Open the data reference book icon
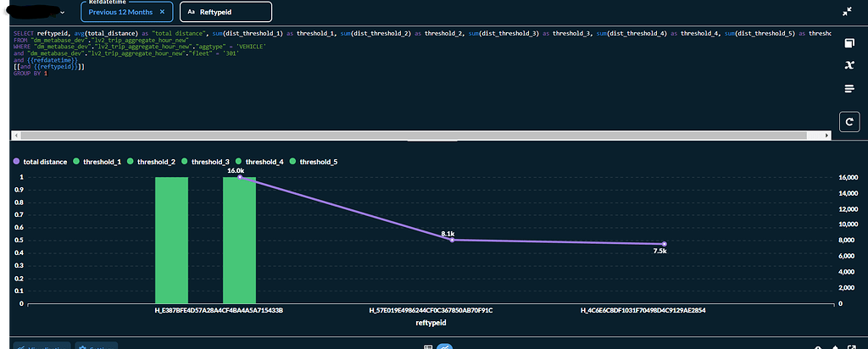This screenshot has width=868, height=349. pyautogui.click(x=849, y=43)
